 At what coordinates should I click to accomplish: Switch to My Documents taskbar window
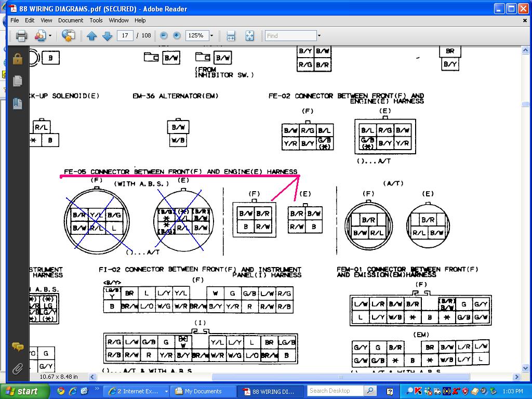203,391
